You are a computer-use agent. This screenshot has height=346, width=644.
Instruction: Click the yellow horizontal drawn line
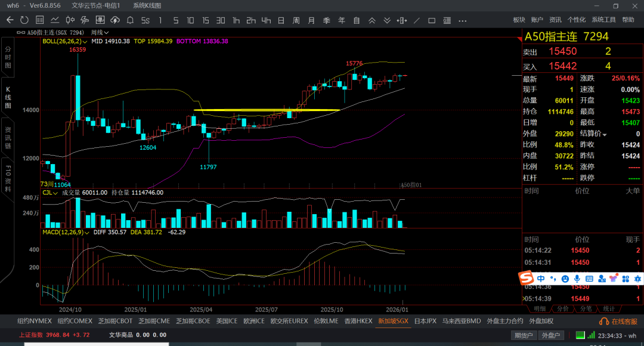tap(267, 110)
